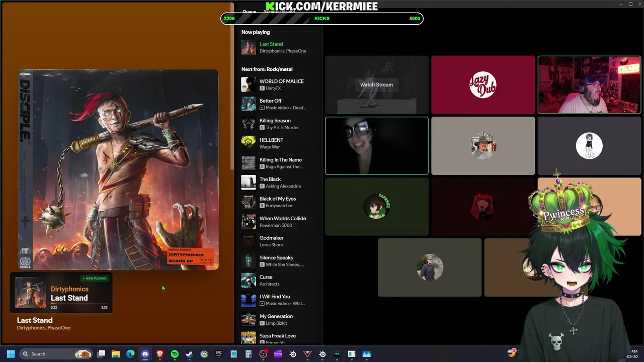Select the Kerrmiee green avatar participant tile
Image resolution: width=644 pixels, height=362 pixels.
point(376,207)
